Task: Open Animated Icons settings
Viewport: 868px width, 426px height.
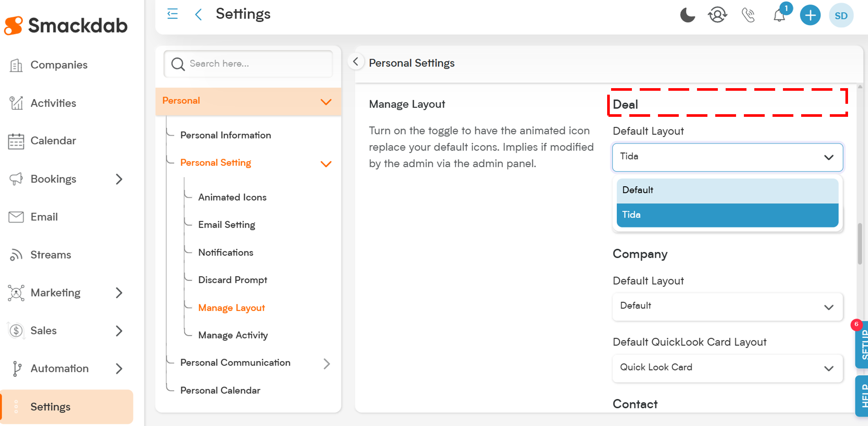Action: pyautogui.click(x=232, y=198)
